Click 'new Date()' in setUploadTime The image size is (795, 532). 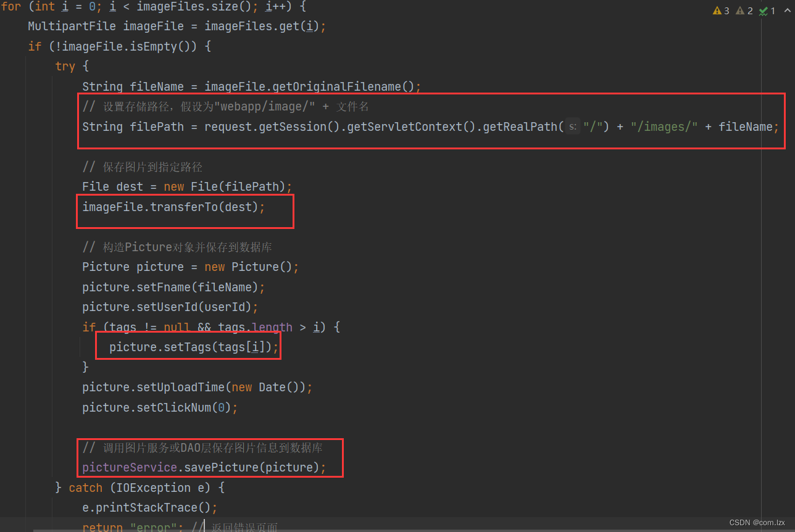click(x=265, y=387)
